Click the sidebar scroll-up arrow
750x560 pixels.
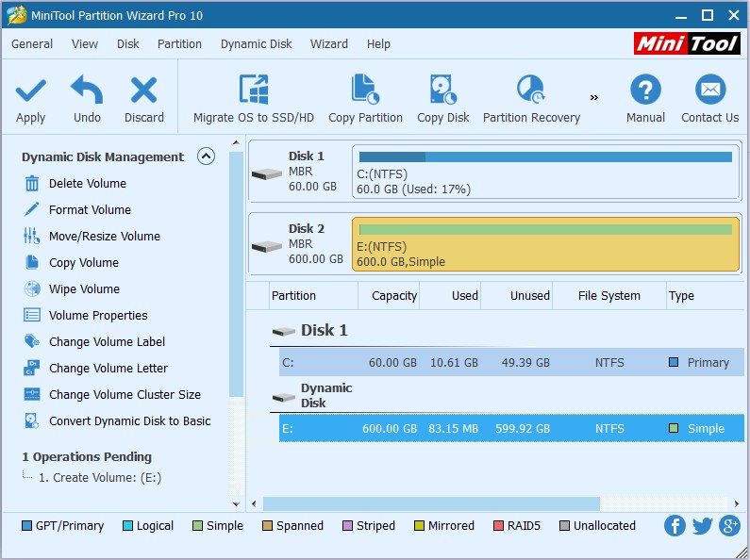tap(236, 142)
